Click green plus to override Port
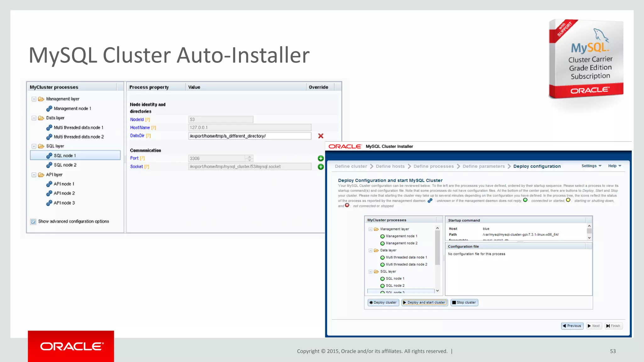The width and height of the screenshot is (644, 362). 321,158
